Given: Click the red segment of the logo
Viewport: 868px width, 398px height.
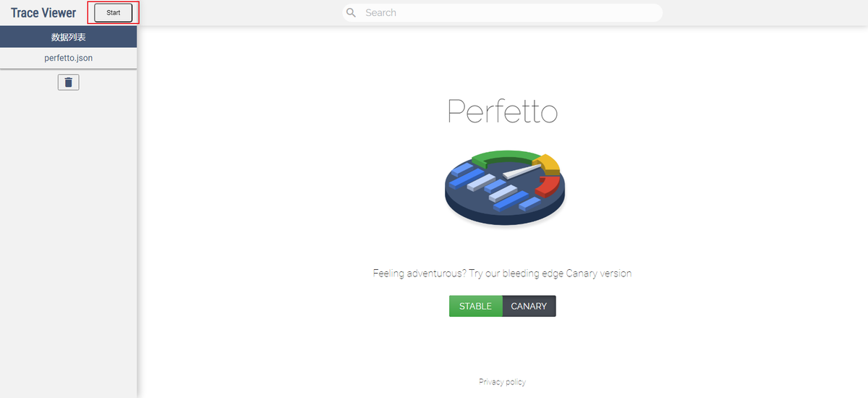Looking at the screenshot, I should point(550,187).
